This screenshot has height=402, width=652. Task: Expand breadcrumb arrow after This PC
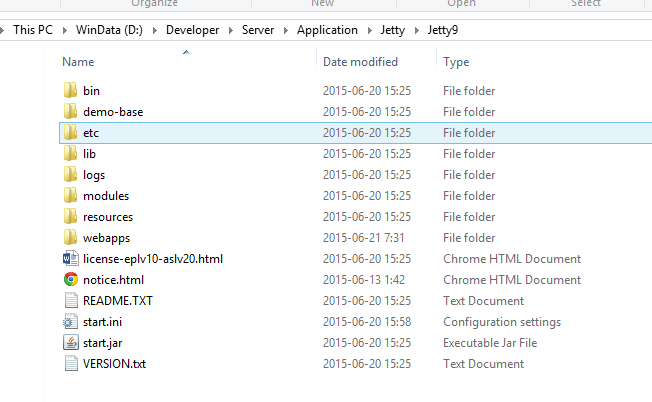pyautogui.click(x=64, y=30)
